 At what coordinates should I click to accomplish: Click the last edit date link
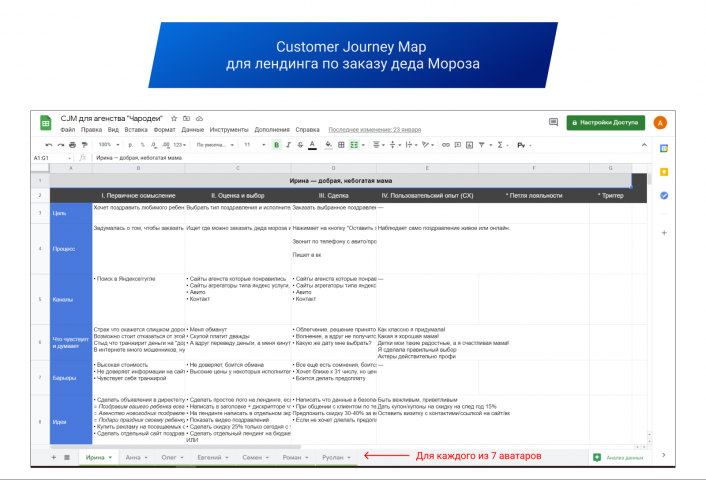click(x=375, y=130)
